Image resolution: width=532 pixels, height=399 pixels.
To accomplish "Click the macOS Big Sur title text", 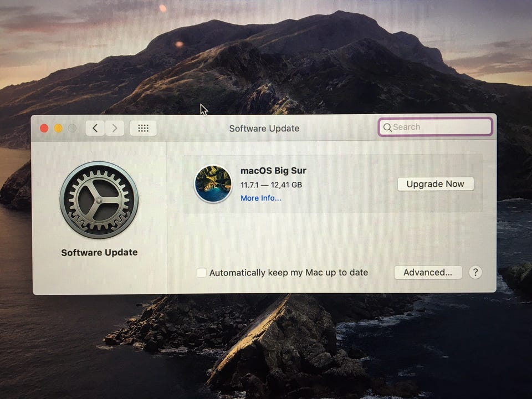I will [273, 171].
